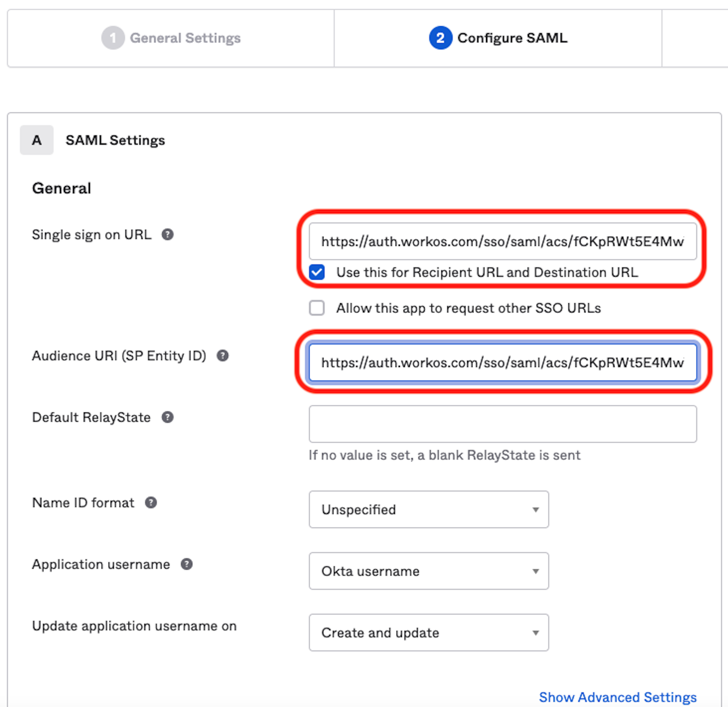Click help icon beside Audience URI label

[x=223, y=356]
